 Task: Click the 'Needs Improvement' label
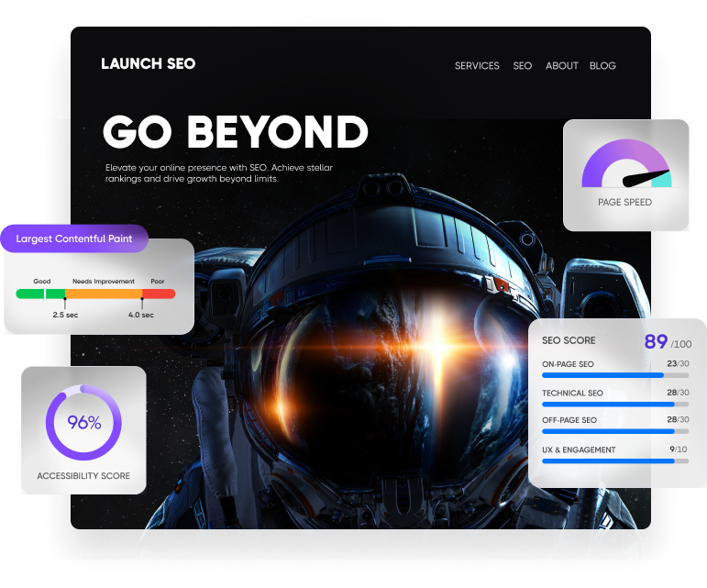point(104,281)
